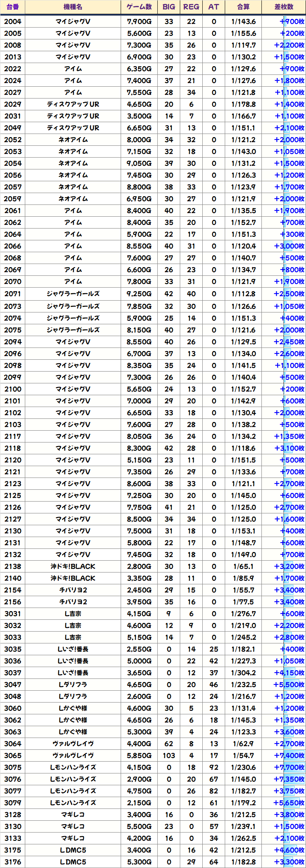Sort by the ゲーム数 column header
Screen dimensions: 306x868
tap(139, 7)
